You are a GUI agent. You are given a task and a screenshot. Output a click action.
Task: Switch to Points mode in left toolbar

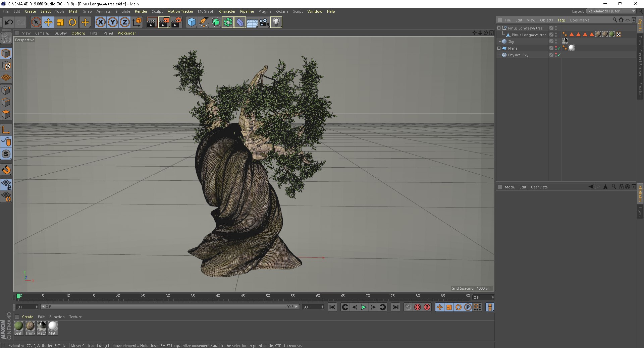tap(6, 90)
